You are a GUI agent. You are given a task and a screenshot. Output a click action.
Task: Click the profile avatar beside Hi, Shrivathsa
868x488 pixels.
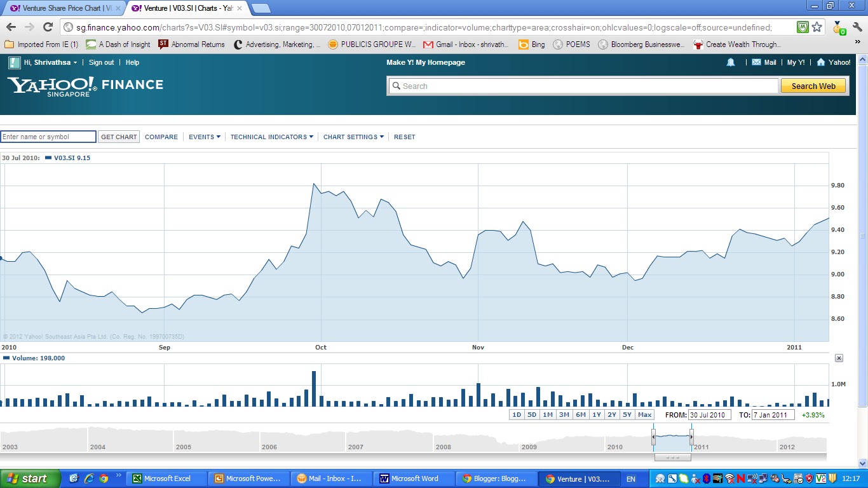[14, 62]
